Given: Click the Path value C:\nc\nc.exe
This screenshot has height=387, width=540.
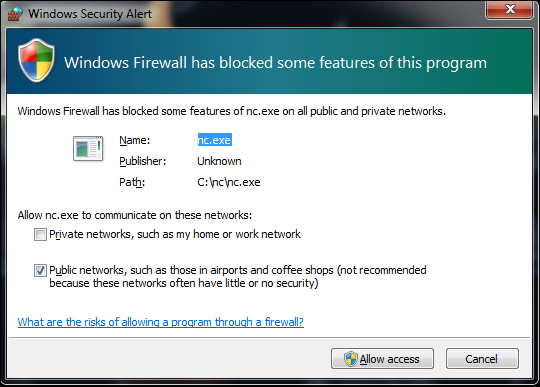Looking at the screenshot, I should [x=229, y=182].
